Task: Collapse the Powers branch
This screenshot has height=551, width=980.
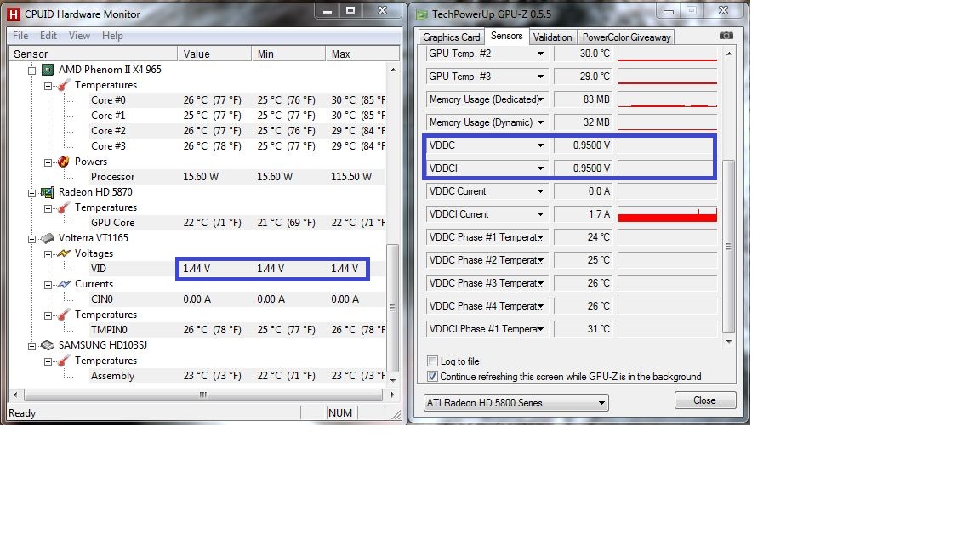Action: click(48, 162)
